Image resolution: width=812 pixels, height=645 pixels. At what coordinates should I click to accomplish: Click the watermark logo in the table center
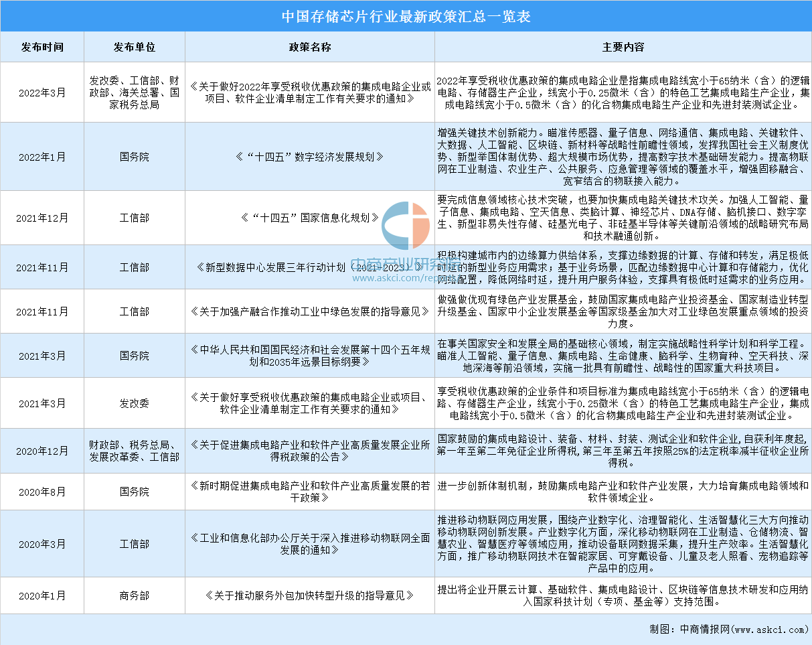tap(406, 226)
